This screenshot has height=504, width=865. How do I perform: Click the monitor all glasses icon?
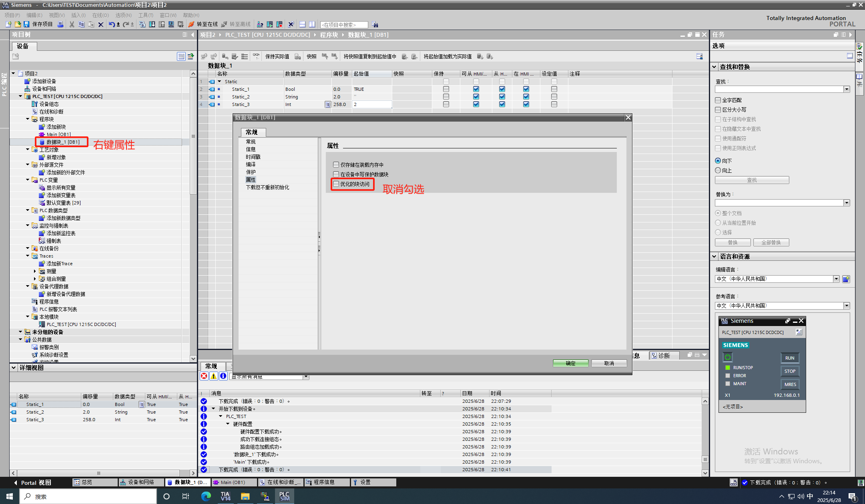pos(256,56)
